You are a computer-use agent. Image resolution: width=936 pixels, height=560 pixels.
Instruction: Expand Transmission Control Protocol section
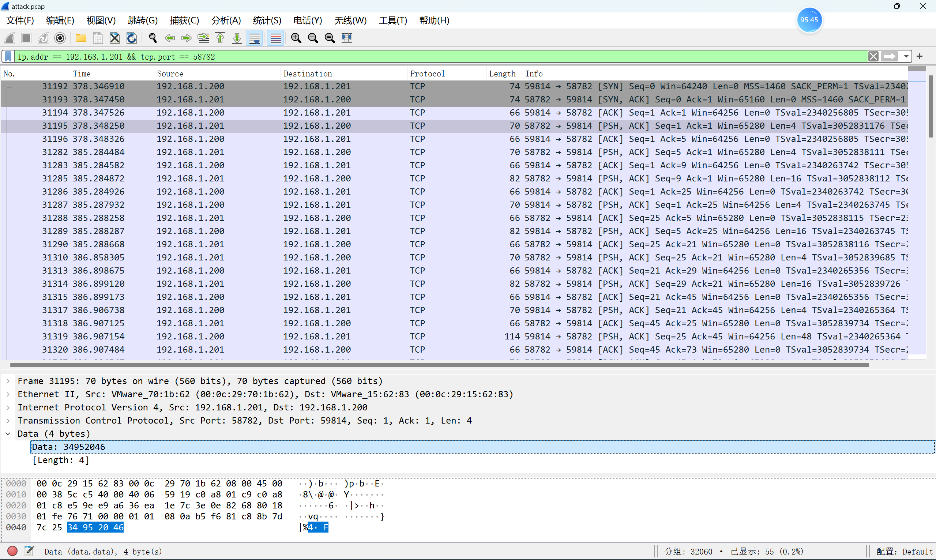[x=8, y=421]
